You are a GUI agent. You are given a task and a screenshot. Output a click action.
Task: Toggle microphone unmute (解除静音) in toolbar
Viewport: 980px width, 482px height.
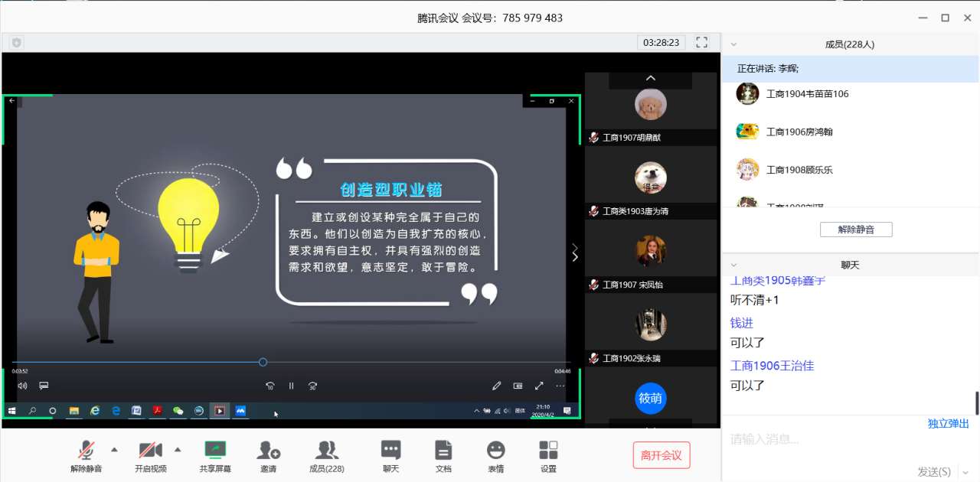(87, 451)
